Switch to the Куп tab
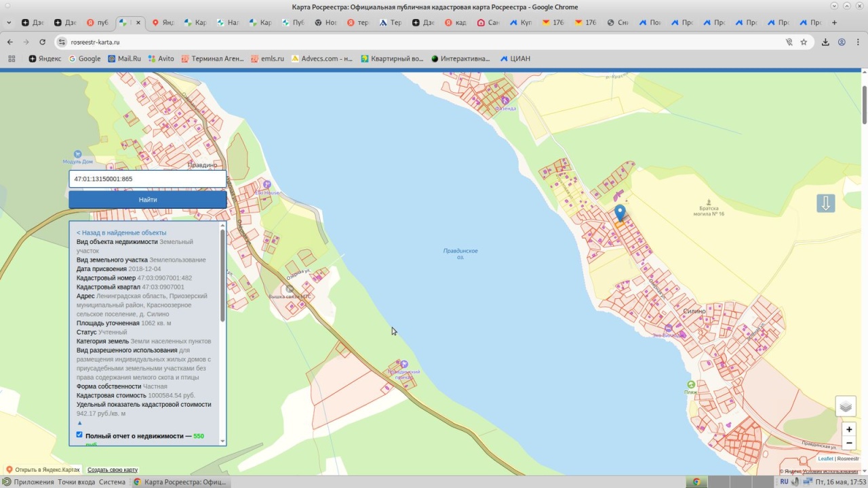868x488 pixels. (521, 22)
